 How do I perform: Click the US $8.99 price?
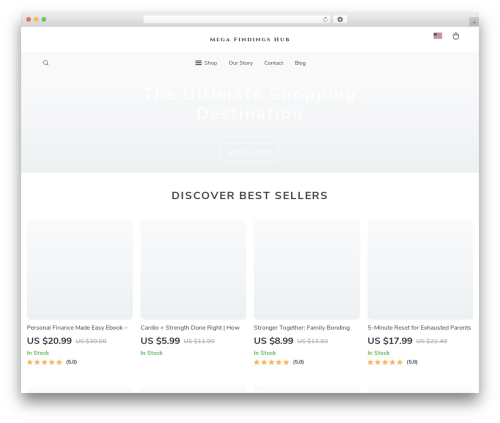pos(274,341)
